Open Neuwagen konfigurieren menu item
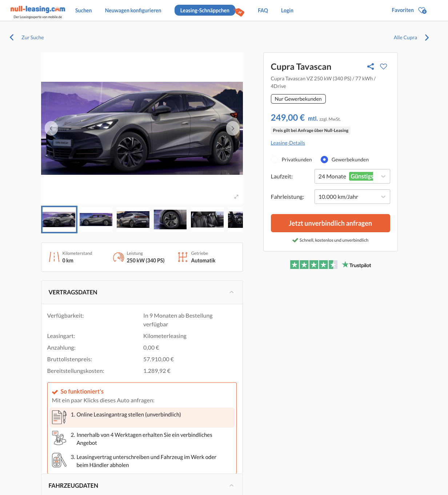448x495 pixels. point(133,11)
